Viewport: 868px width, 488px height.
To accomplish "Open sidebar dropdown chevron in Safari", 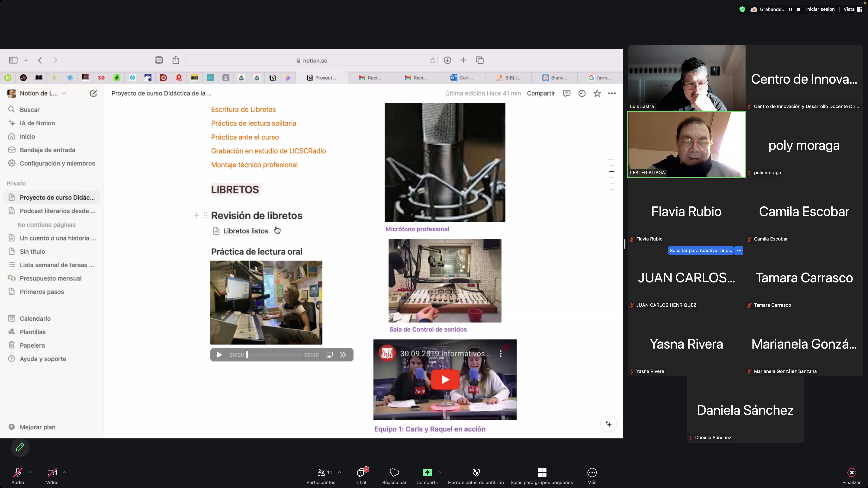I will click(26, 61).
